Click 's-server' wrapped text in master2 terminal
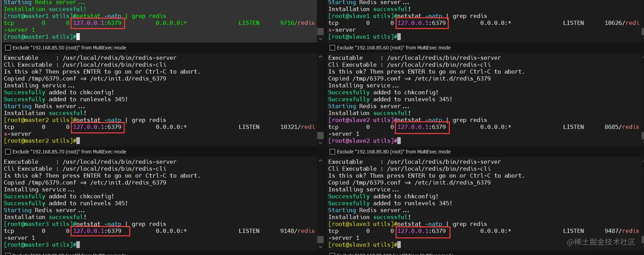Image resolution: width=644 pixels, height=255 pixels. pos(17,134)
